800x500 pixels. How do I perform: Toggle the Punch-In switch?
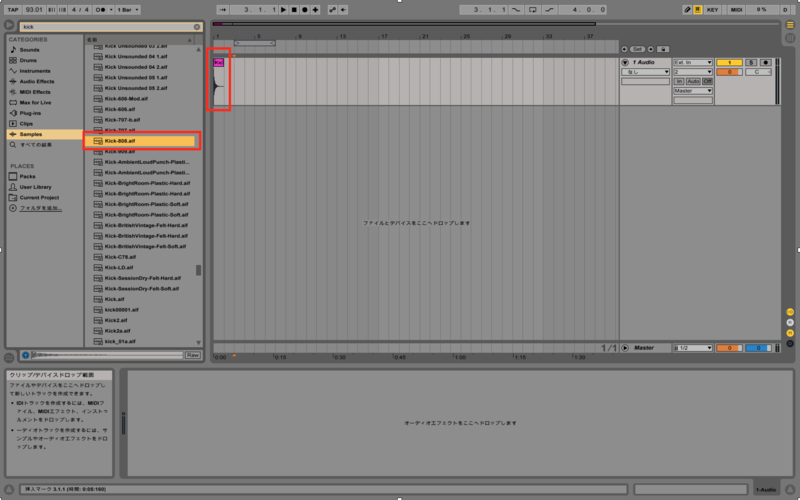516,10
